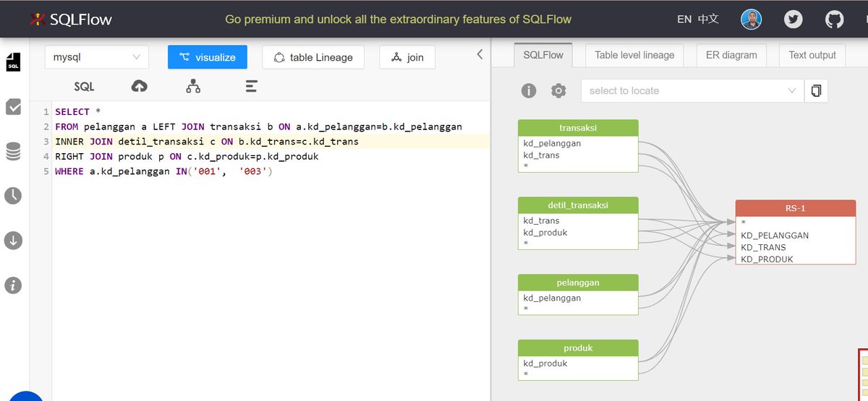The height and width of the screenshot is (401, 868).
Task: Click the user avatar picture
Action: click(x=752, y=20)
